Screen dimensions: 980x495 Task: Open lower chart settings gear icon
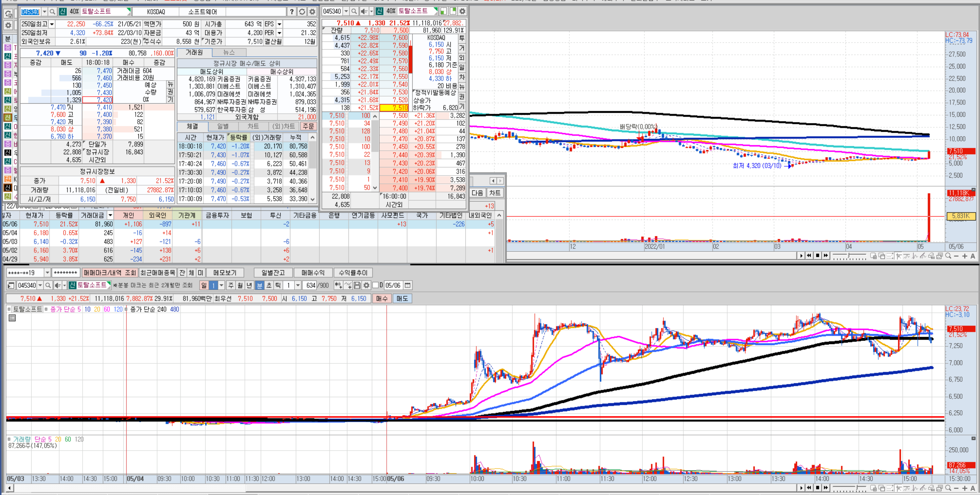pos(366,285)
